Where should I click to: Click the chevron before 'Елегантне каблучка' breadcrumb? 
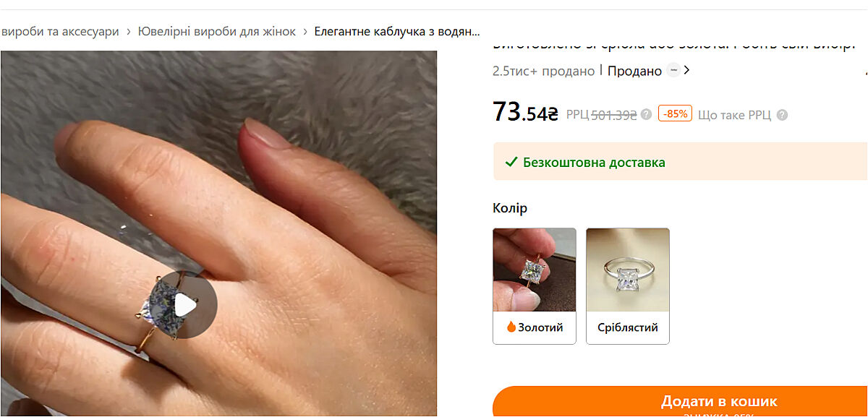(305, 32)
